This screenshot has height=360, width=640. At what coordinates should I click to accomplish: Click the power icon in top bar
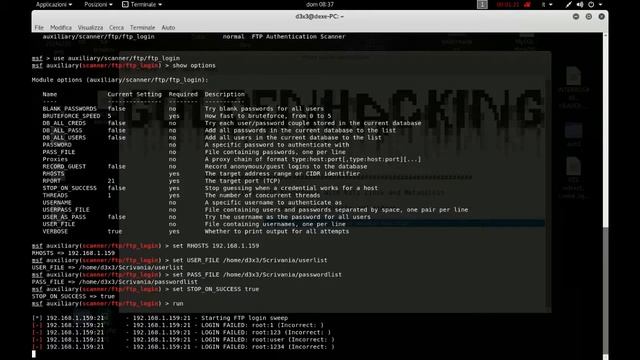point(591,4)
